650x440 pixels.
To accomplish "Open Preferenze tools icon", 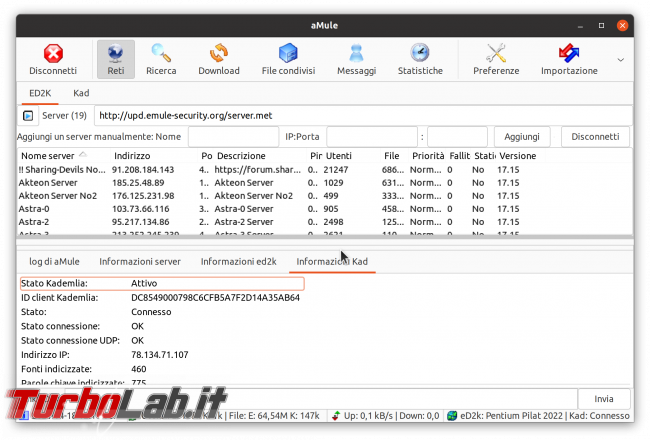I will tap(496, 59).
